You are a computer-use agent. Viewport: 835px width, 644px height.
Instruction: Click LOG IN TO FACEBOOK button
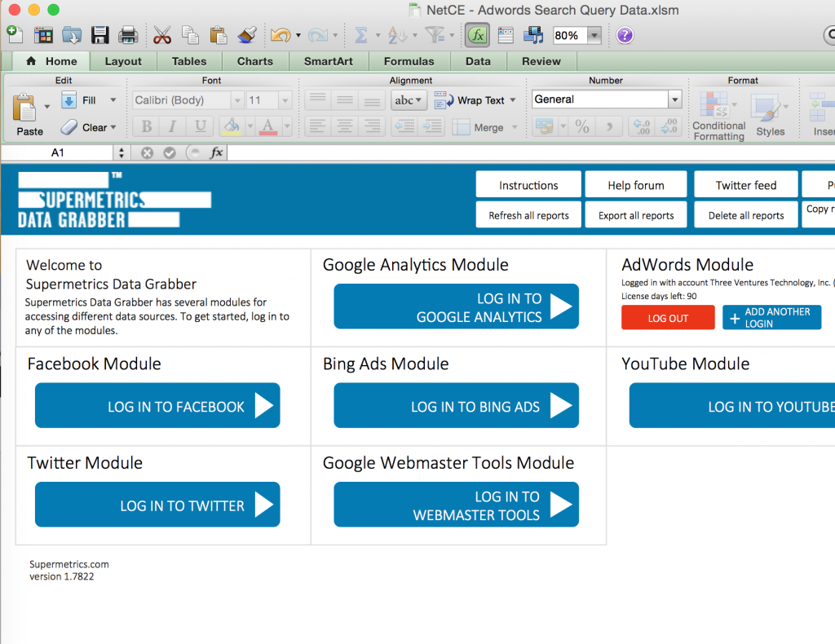(x=157, y=406)
